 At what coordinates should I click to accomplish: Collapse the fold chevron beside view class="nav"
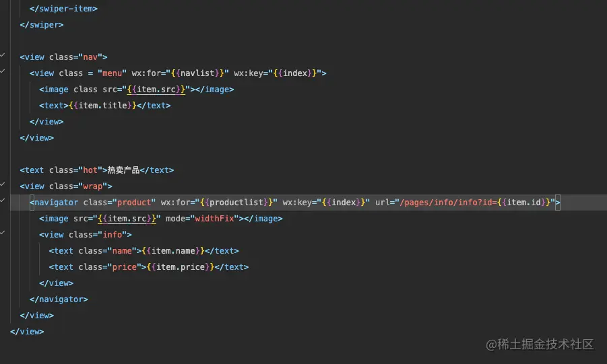pos(2,55)
